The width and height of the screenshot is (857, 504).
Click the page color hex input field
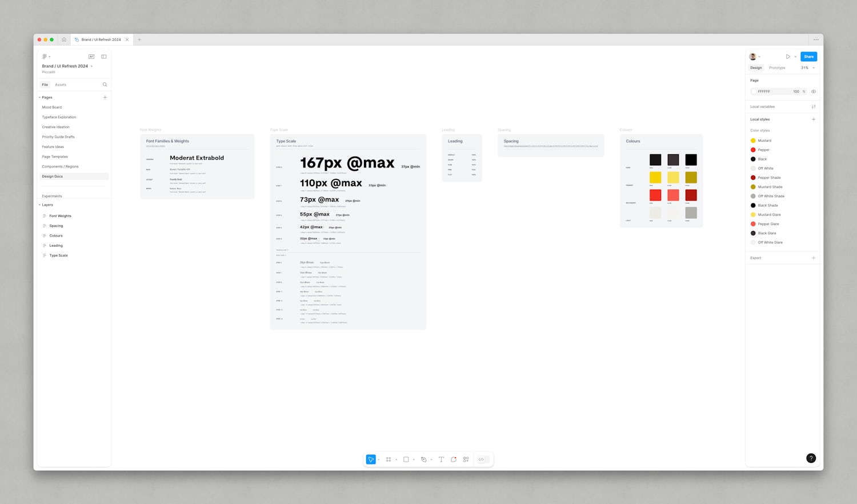[x=771, y=91]
